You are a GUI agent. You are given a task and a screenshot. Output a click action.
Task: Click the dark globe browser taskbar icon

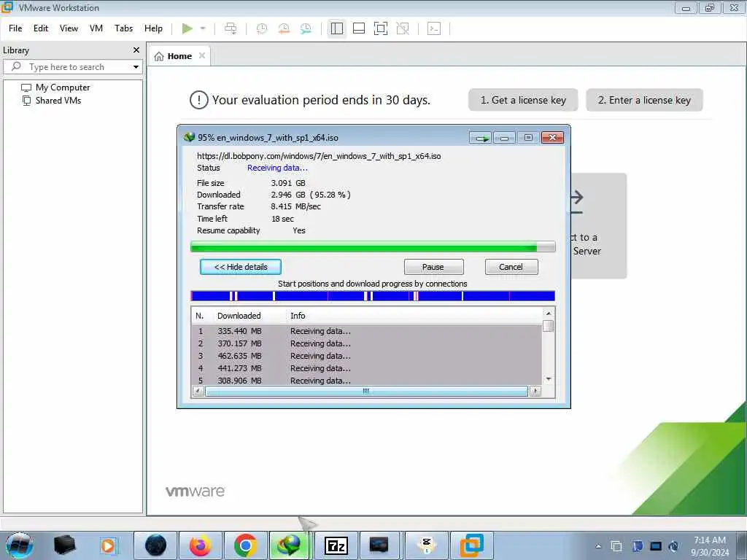pyautogui.click(x=155, y=545)
